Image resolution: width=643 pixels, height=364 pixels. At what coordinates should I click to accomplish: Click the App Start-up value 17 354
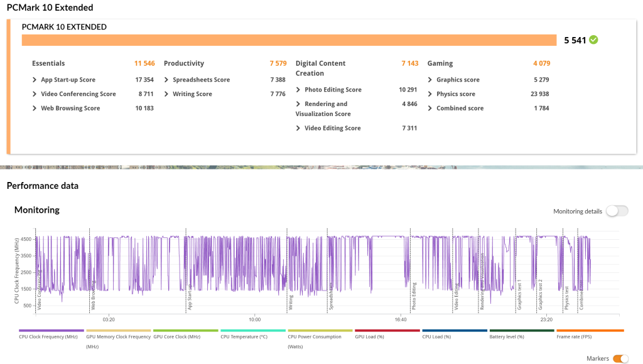[144, 80]
